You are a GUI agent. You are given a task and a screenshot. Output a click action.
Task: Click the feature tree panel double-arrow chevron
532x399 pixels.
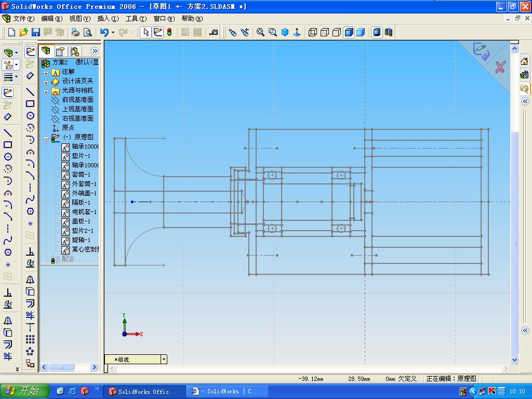coord(95,51)
